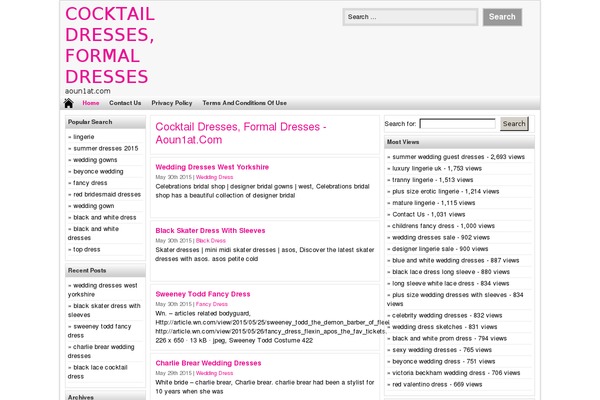Viewport: 600px width, 400px height.
Task: Open Wedding Dress category under Charlie Brear post
Action: click(214, 373)
